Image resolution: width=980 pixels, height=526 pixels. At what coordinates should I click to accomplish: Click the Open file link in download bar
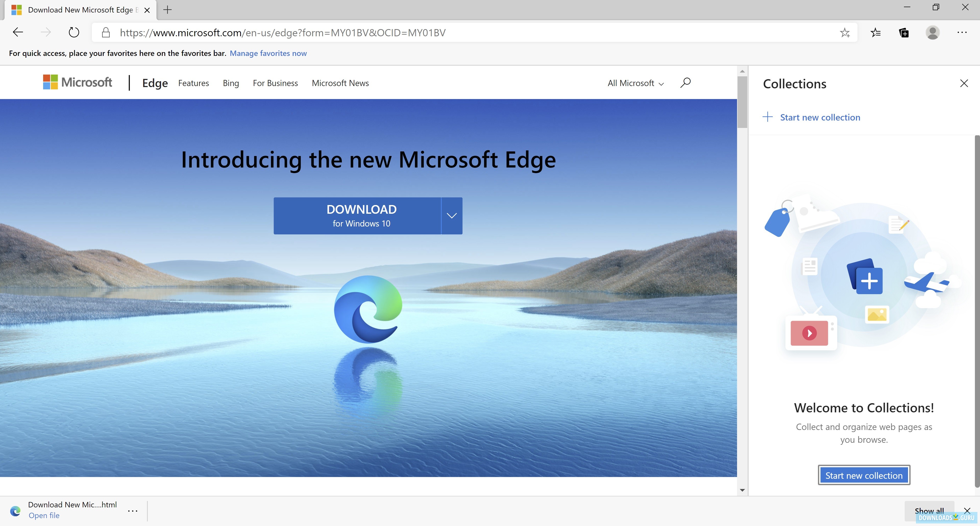click(43, 516)
